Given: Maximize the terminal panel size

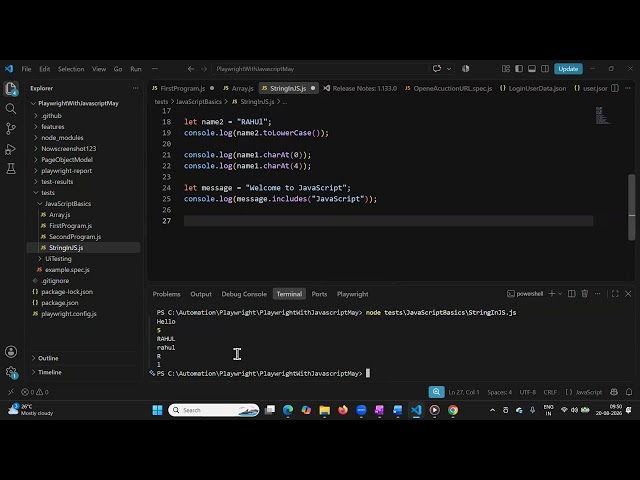Looking at the screenshot, I should [615, 293].
